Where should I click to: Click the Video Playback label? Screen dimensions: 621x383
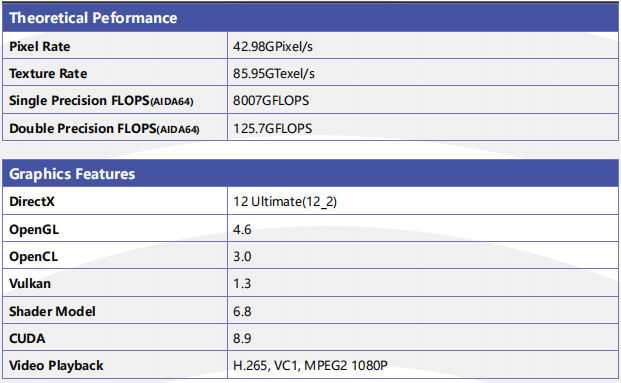point(56,366)
